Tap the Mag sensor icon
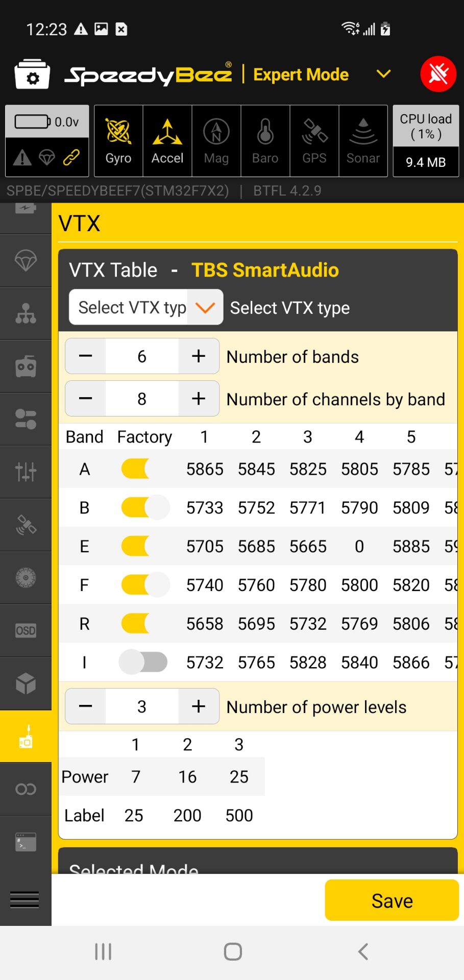The height and width of the screenshot is (980, 464). (x=216, y=141)
